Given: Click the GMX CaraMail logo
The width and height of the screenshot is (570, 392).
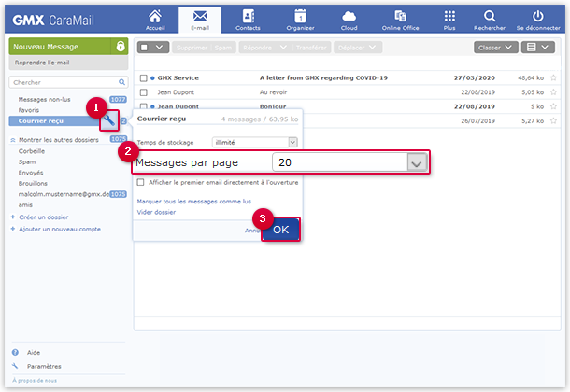Looking at the screenshot, I should (x=53, y=20).
